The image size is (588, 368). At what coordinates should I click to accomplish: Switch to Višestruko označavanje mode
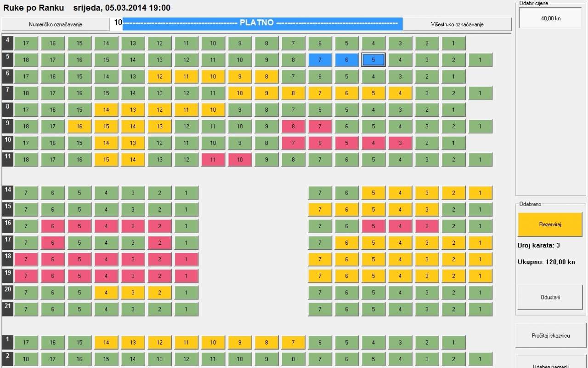point(457,24)
